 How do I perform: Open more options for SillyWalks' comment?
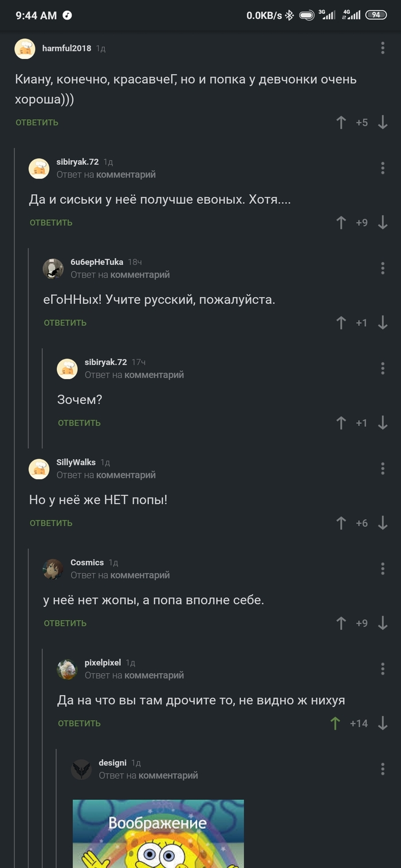(383, 468)
